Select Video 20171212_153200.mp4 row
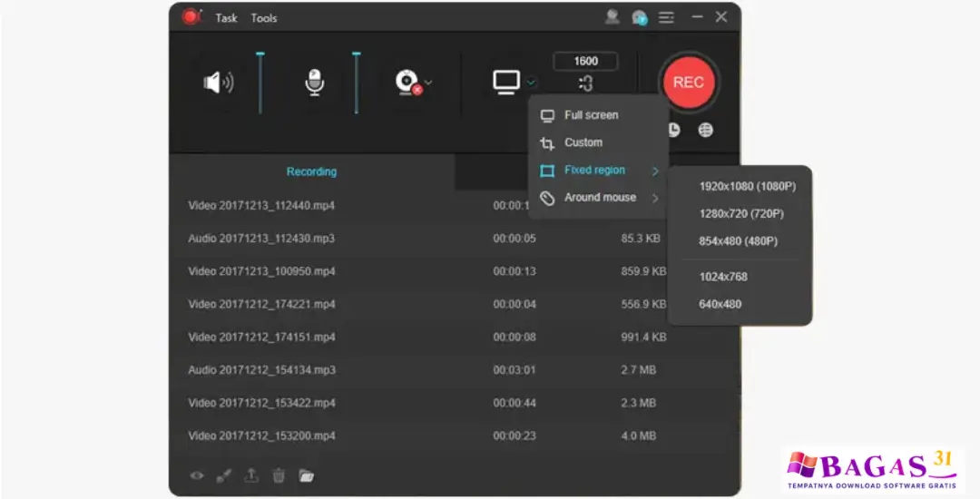980x499 pixels. (x=455, y=435)
